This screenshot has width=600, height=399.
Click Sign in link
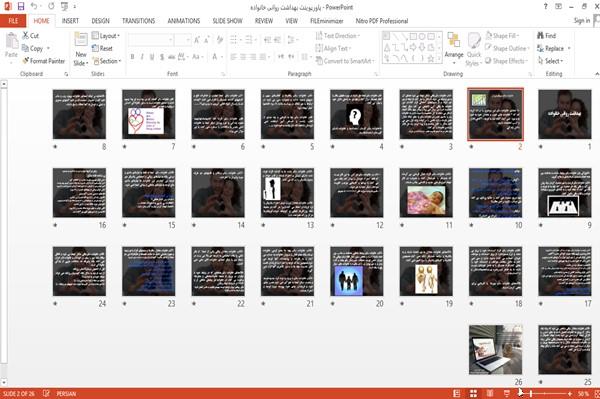582,21
